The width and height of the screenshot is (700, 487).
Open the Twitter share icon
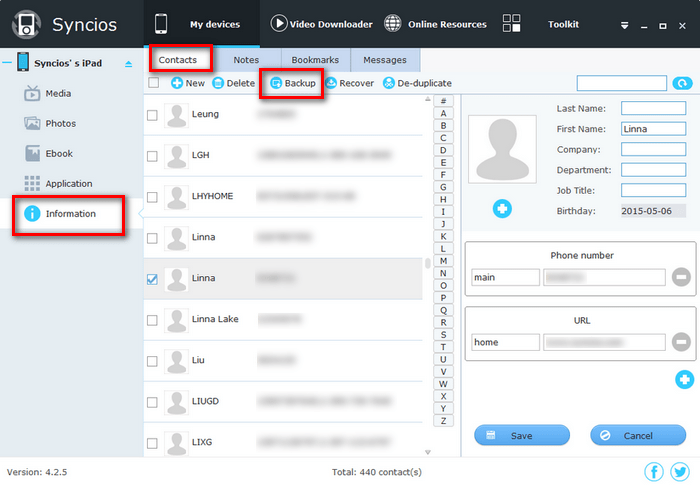click(x=680, y=472)
